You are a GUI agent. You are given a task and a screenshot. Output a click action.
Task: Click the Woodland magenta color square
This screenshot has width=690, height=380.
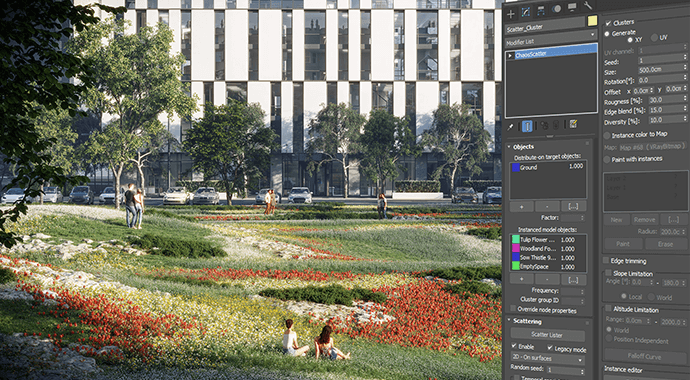point(515,248)
